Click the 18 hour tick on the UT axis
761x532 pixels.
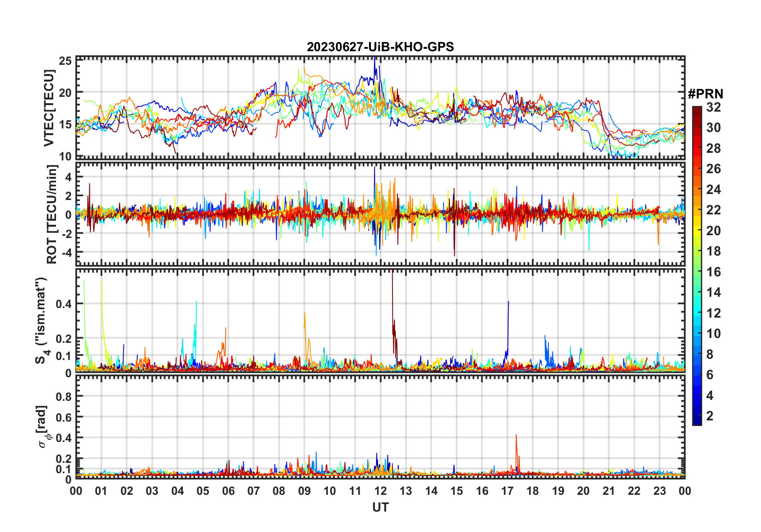pyautogui.click(x=533, y=491)
